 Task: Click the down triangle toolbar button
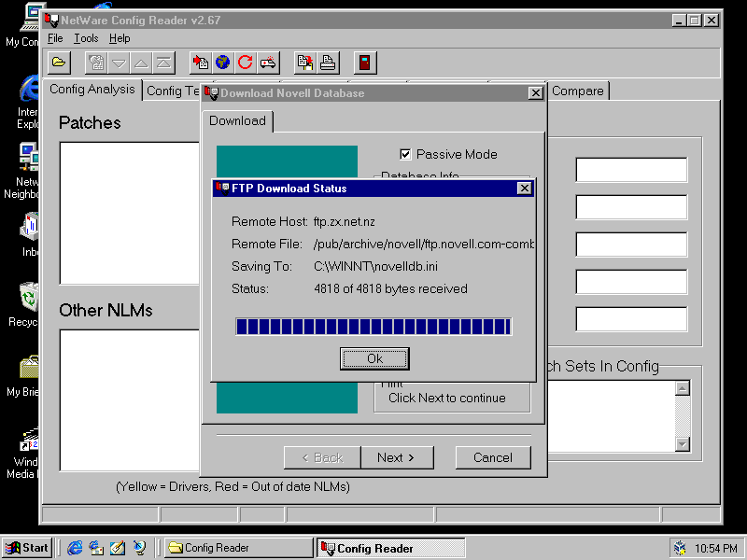pos(119,63)
